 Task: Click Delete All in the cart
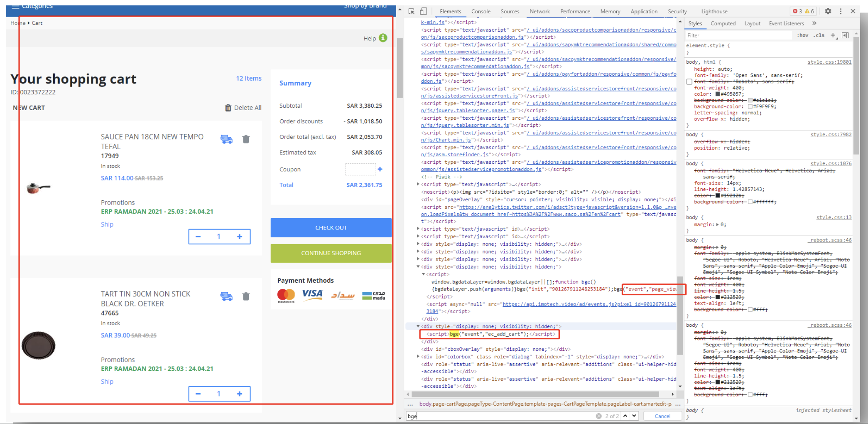coord(243,108)
